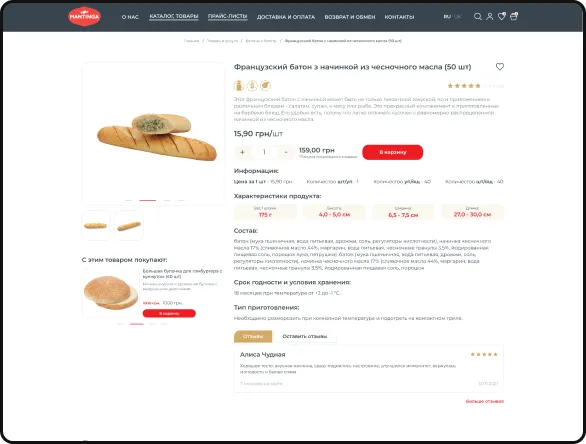Click the leaf badge icon under title

tap(265, 86)
